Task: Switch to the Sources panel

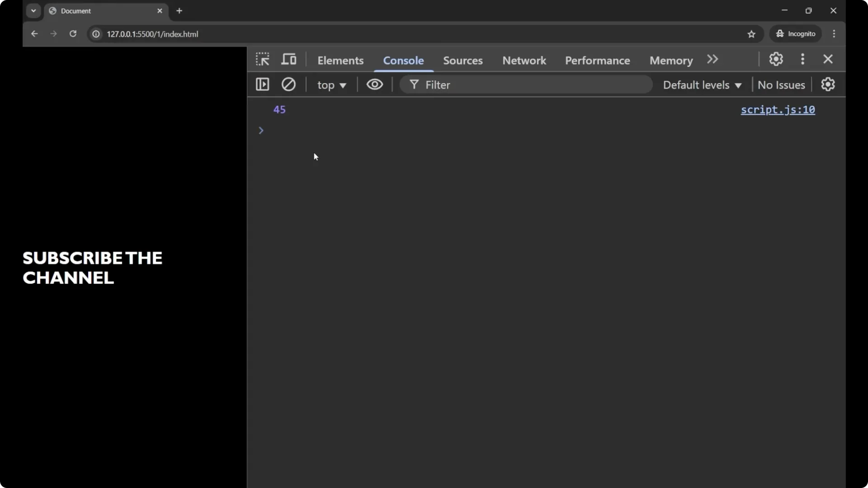Action: (463, 60)
